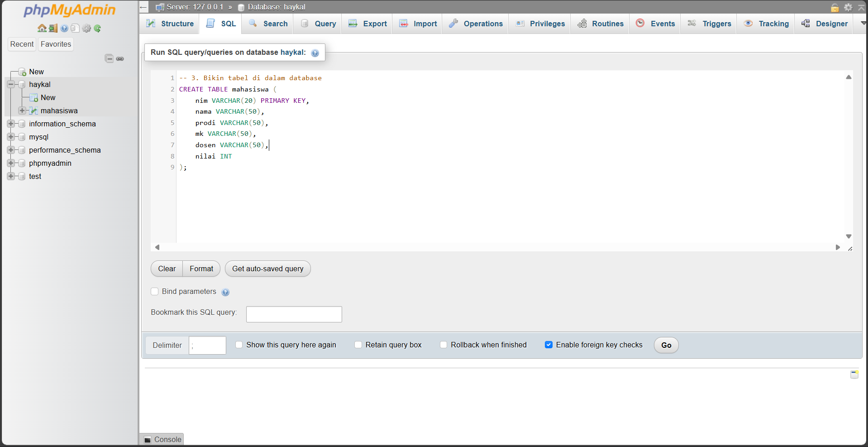
Task: Open the Events tab
Action: coord(655,24)
